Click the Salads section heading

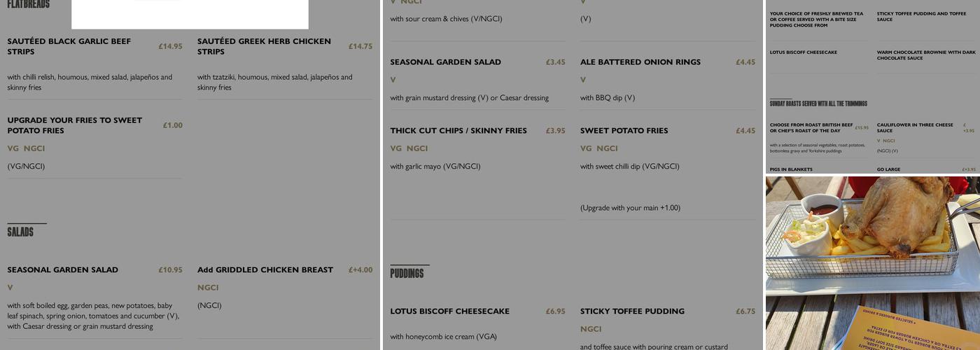click(x=20, y=232)
